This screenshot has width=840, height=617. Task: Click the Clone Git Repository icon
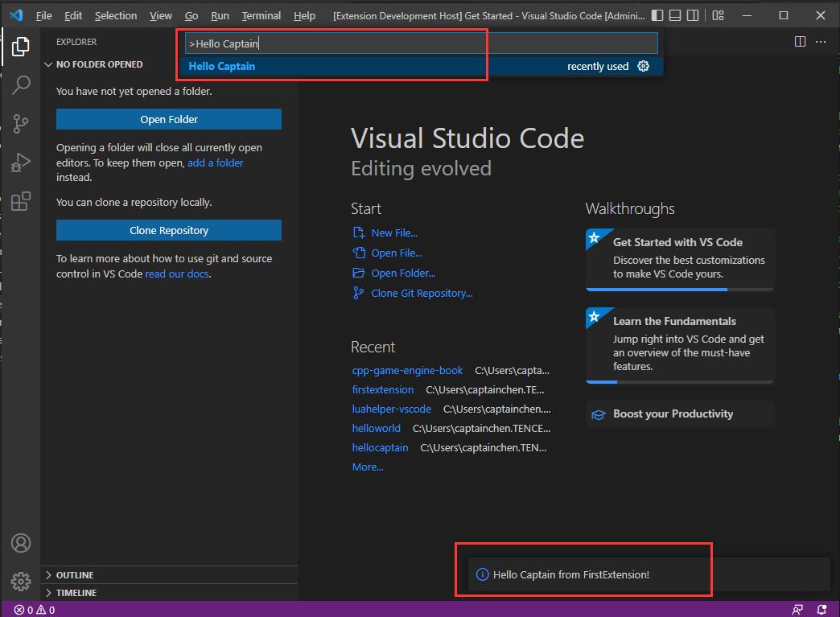pyautogui.click(x=358, y=293)
